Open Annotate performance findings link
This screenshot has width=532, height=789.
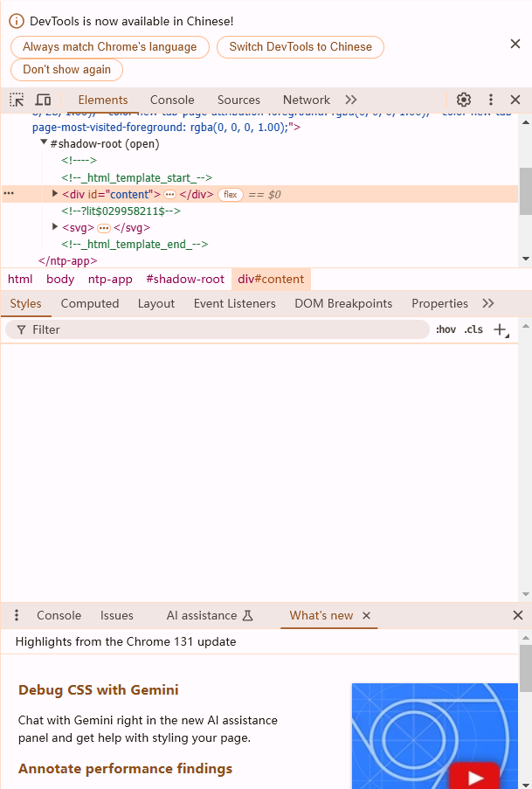click(125, 769)
